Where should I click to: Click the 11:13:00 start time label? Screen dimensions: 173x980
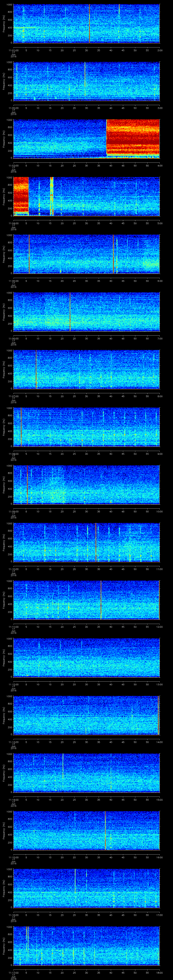[x=13, y=742]
